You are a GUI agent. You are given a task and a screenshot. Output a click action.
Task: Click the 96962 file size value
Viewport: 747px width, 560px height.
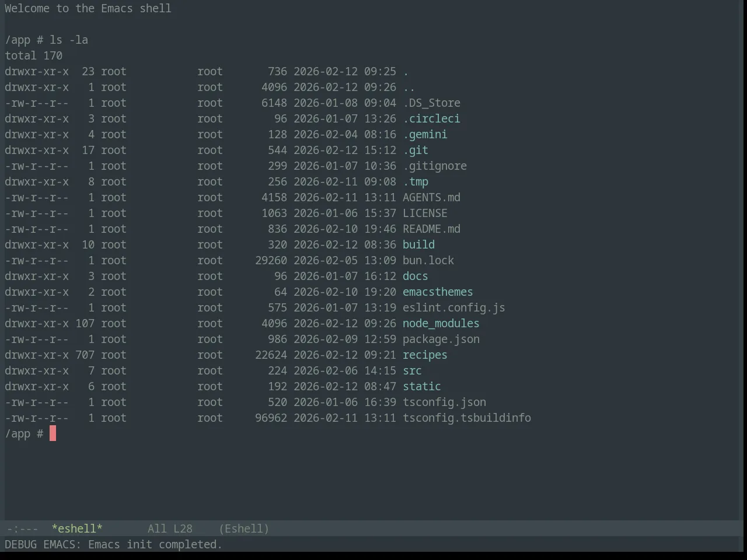click(271, 418)
